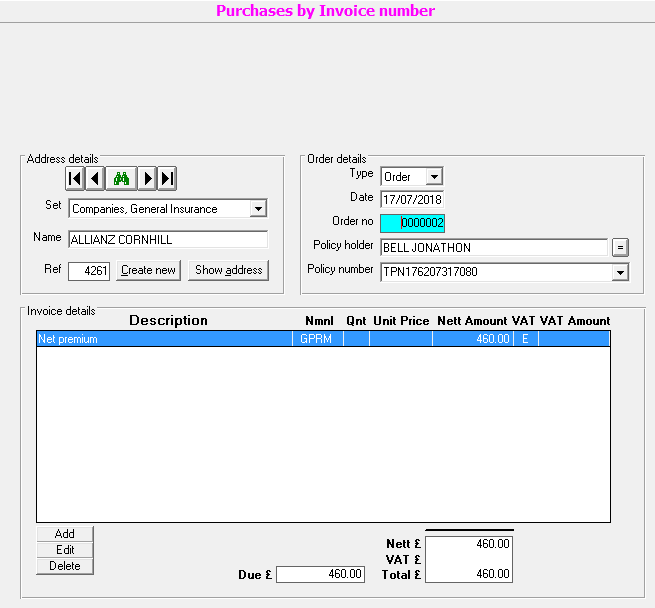This screenshot has width=655, height=608.
Task: Select the Net premium description cell
Action: pos(165,339)
